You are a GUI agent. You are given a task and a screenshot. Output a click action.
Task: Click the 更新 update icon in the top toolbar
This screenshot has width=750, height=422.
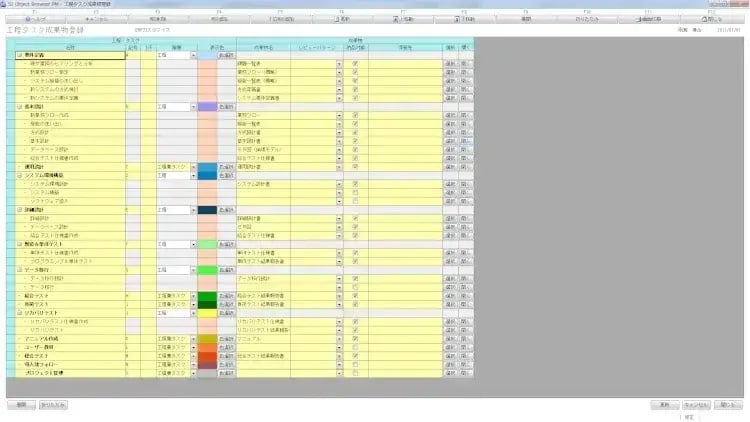pyautogui.click(x=343, y=18)
